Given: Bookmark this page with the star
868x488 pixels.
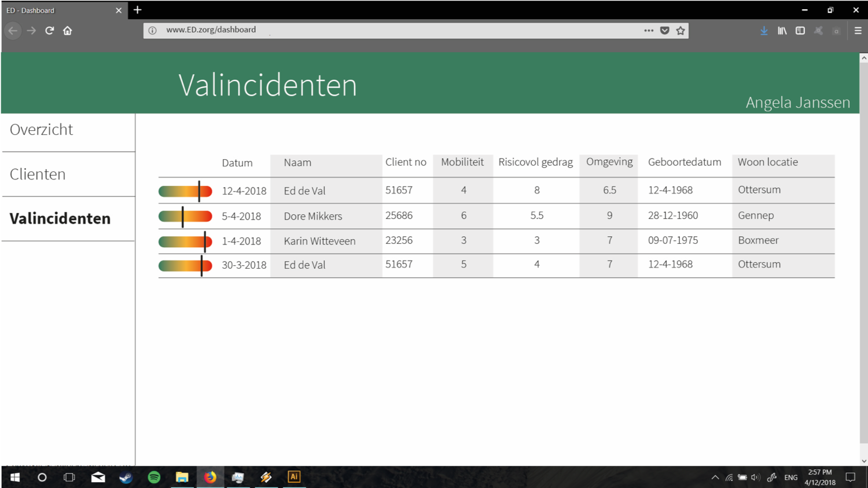Looking at the screenshot, I should pyautogui.click(x=681, y=31).
